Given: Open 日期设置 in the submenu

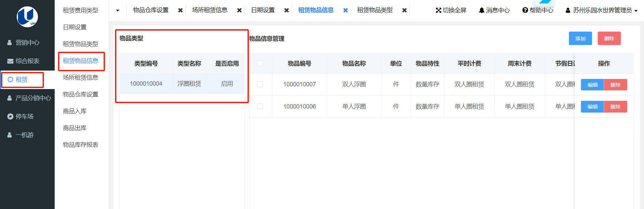Looking at the screenshot, I should click(75, 27).
